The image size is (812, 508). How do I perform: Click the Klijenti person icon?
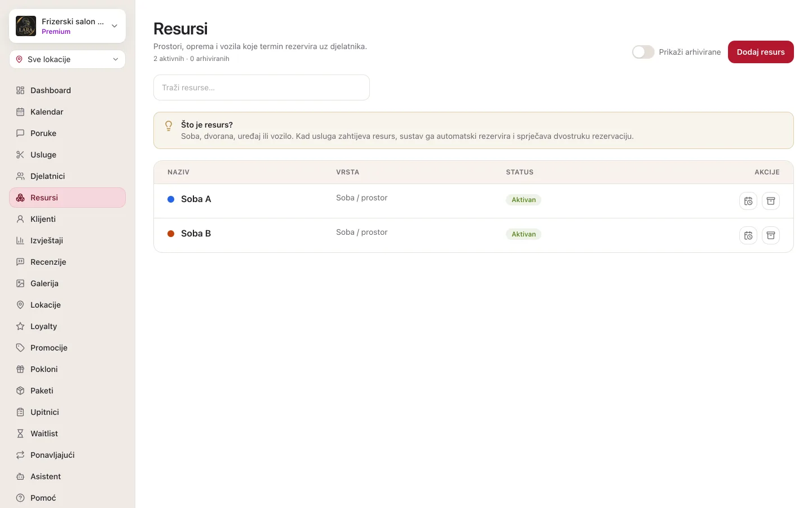tap(20, 219)
